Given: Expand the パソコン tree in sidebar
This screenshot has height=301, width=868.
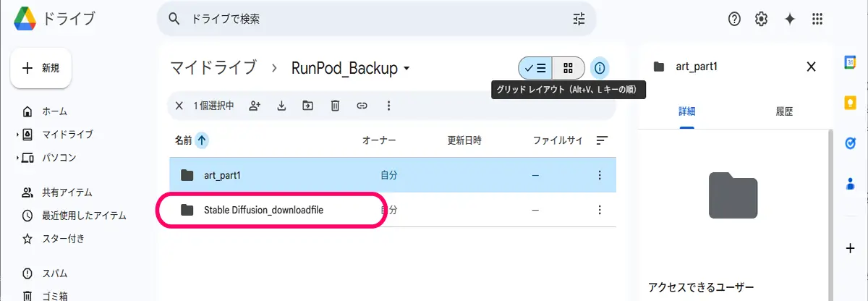Looking at the screenshot, I should click(x=17, y=158).
